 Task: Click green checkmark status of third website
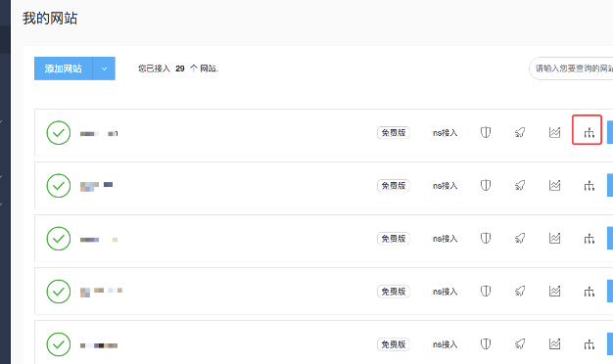tap(59, 239)
